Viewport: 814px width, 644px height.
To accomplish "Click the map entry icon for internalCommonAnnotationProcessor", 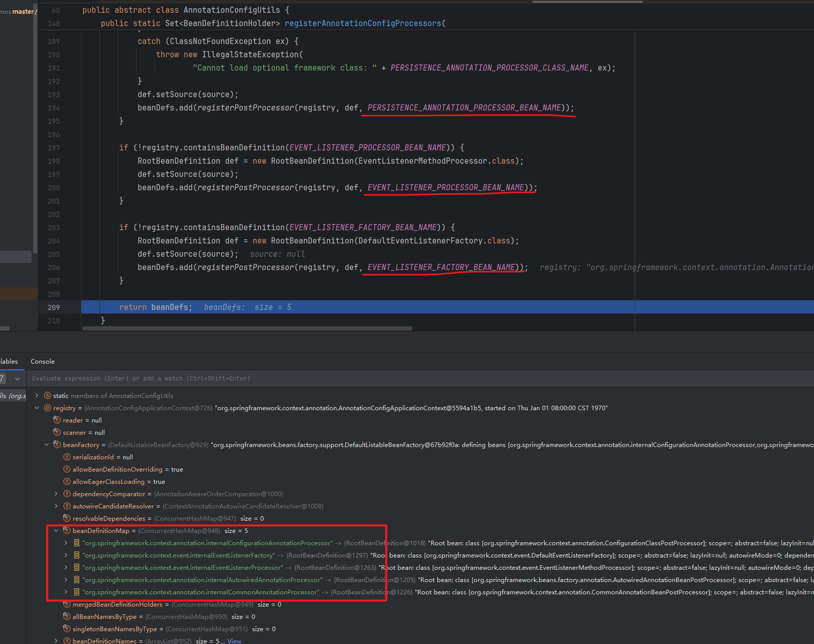I will point(77,592).
